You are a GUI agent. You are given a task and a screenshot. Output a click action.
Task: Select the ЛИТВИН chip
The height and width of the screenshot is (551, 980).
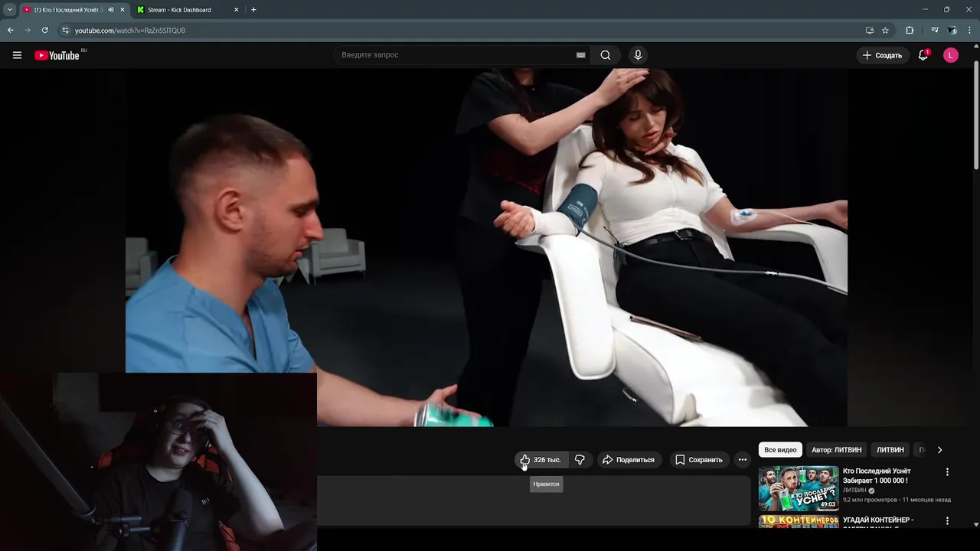tap(890, 450)
